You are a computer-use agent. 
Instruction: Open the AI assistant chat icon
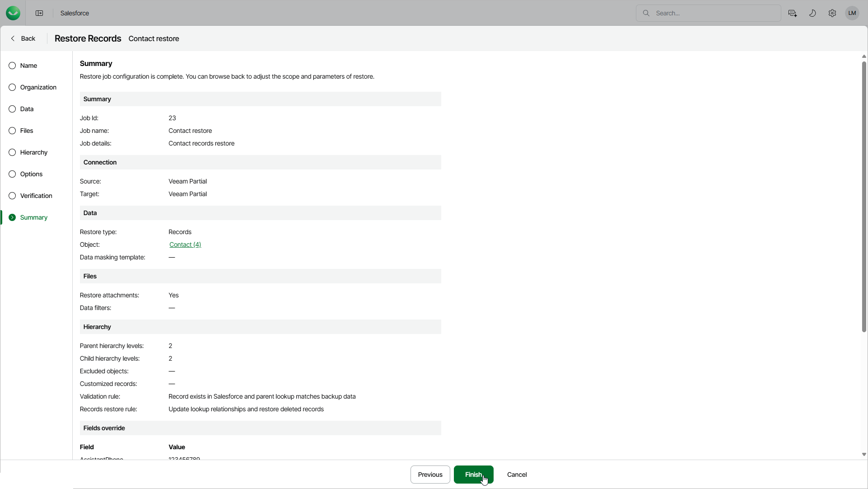793,13
